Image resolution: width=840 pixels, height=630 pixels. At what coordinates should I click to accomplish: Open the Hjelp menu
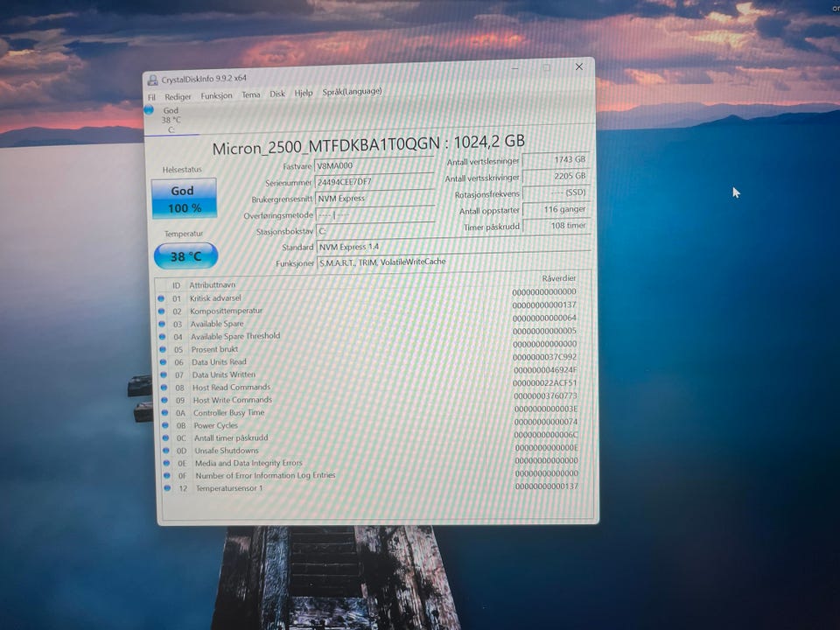pyautogui.click(x=304, y=93)
